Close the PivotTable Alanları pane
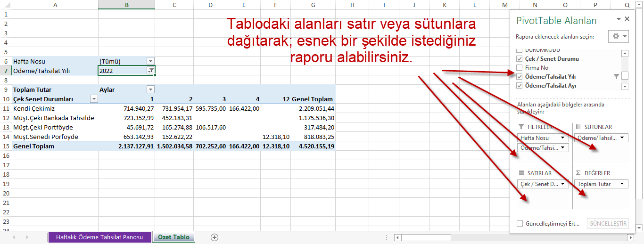 627,19
